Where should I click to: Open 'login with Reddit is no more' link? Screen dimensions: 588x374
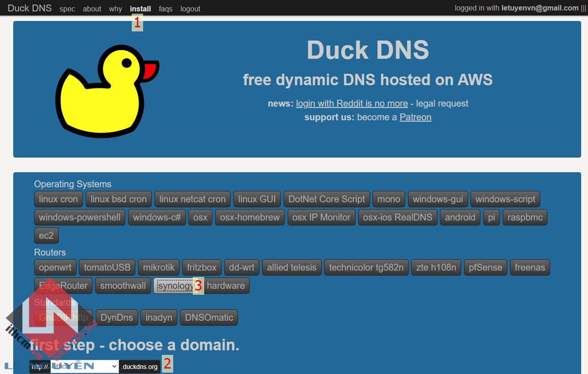pyautogui.click(x=352, y=103)
